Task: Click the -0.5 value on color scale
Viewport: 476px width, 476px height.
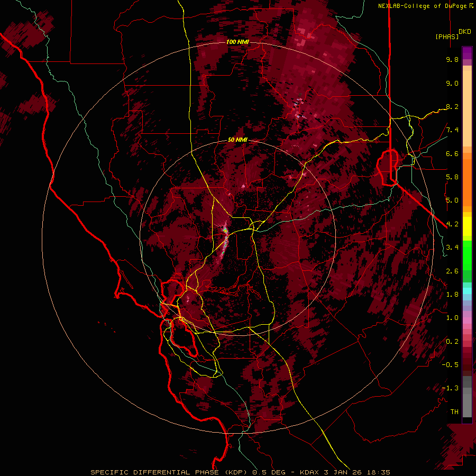Action: (450, 365)
